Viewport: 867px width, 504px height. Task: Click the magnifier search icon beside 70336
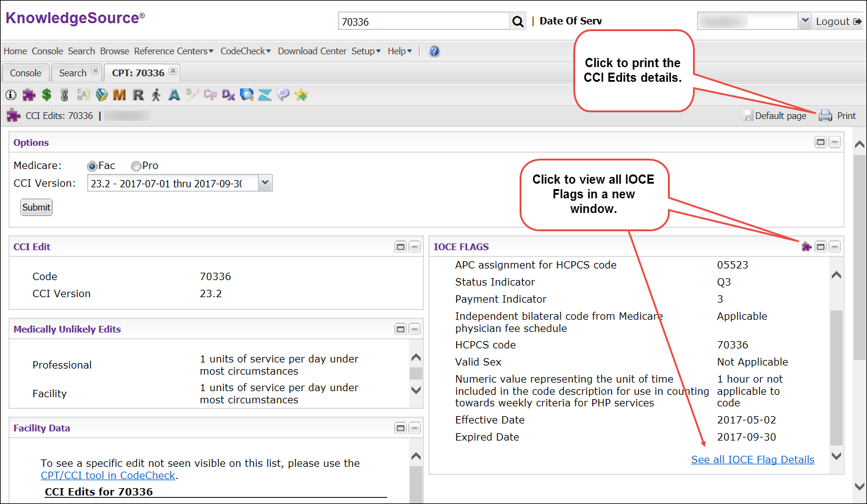click(x=518, y=21)
